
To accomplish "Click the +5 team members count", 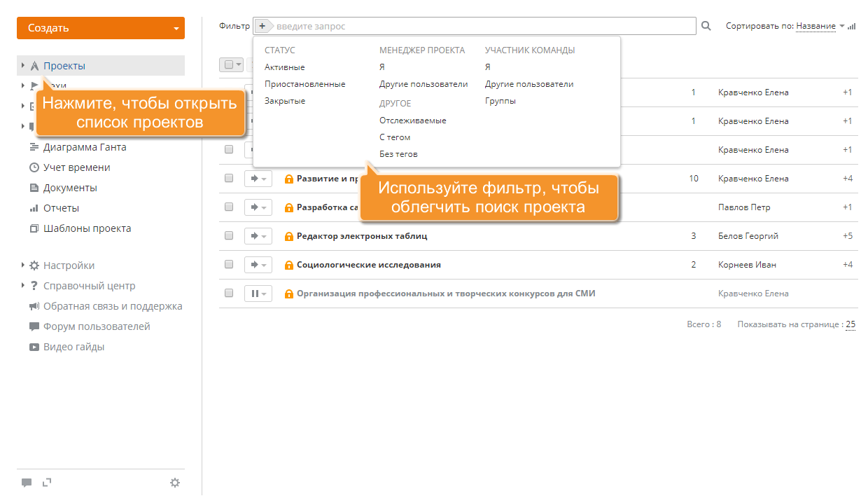I will 848,236.
